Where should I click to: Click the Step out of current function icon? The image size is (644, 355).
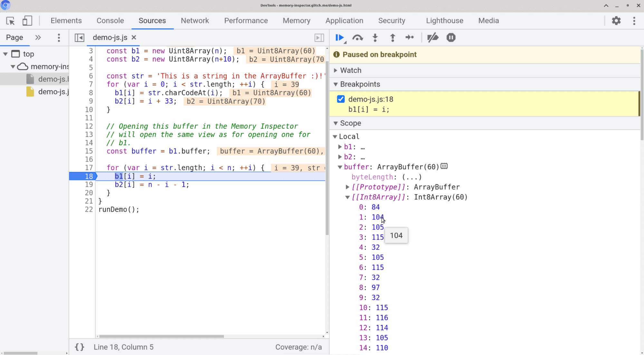[x=392, y=38]
